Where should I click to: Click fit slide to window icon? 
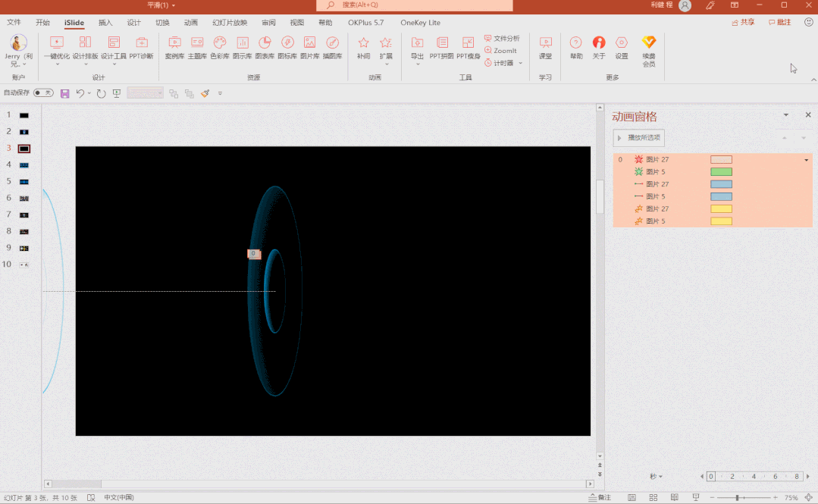809,498
